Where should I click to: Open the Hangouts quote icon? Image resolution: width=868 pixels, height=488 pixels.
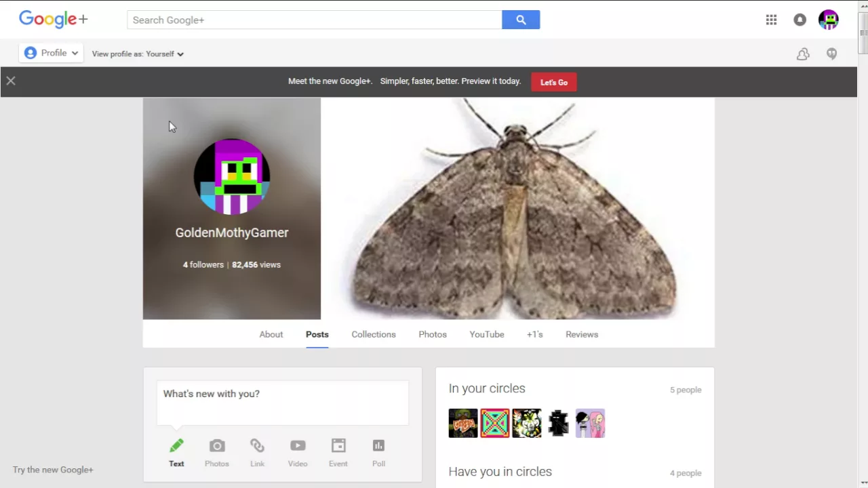pyautogui.click(x=832, y=54)
